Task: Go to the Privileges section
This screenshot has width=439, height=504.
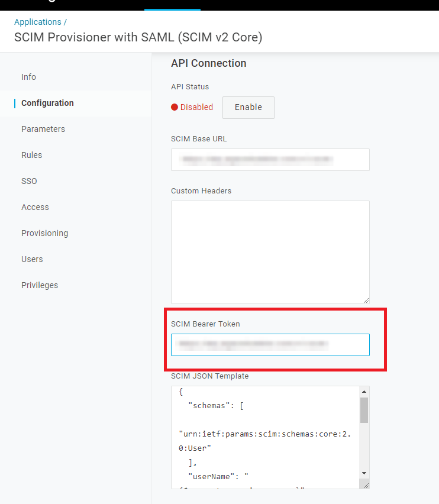Action: (x=40, y=285)
